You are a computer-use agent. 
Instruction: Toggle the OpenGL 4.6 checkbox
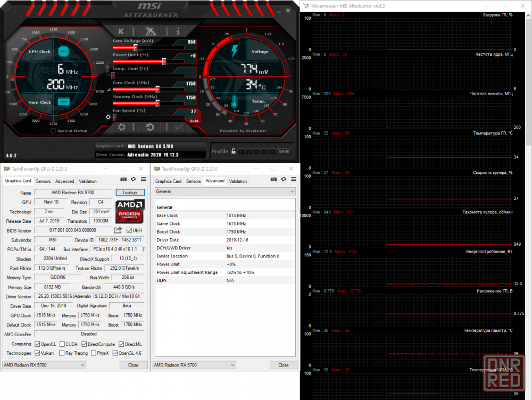(115, 353)
